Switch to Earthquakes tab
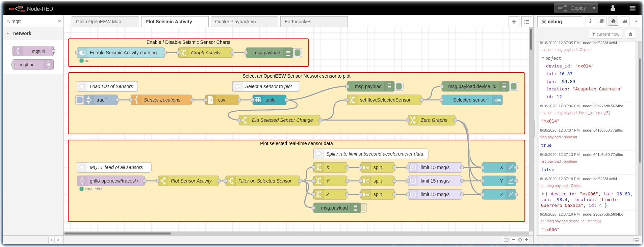This screenshot has width=644, height=247. click(314, 22)
